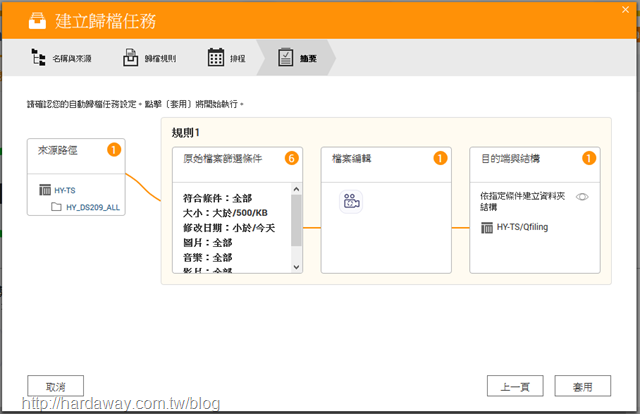
Task: Click the 大小：大於/500/KB line
Action: click(x=225, y=213)
